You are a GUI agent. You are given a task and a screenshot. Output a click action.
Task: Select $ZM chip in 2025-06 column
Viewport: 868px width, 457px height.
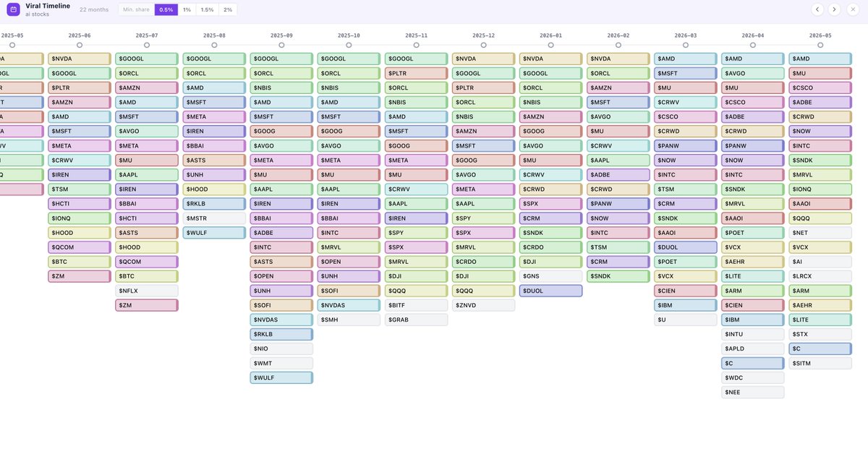pos(80,276)
